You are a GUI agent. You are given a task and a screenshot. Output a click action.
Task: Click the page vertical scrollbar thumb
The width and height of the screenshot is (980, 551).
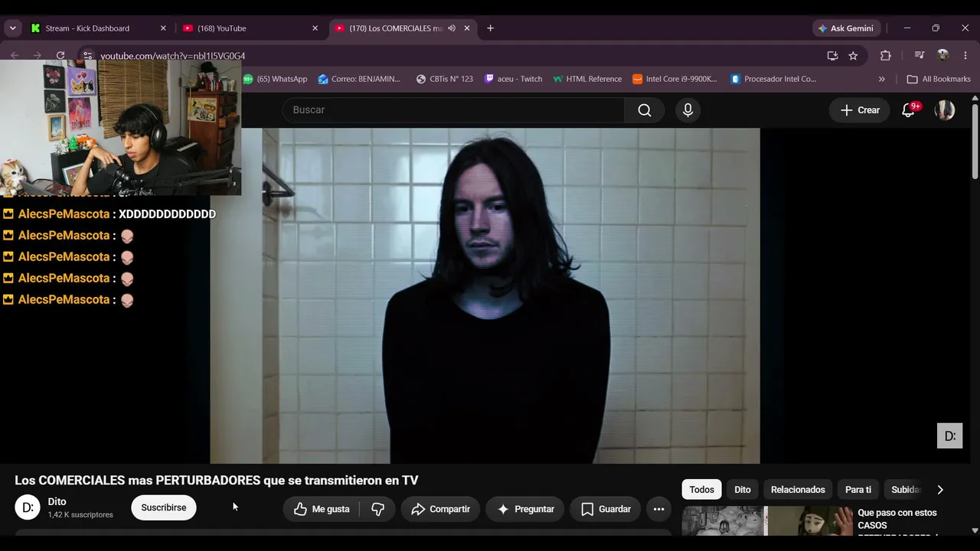(x=975, y=142)
